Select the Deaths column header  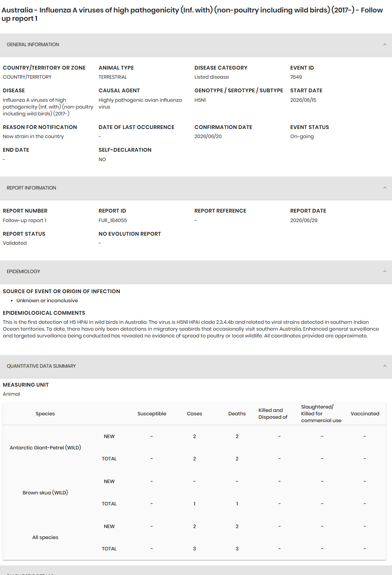click(237, 414)
